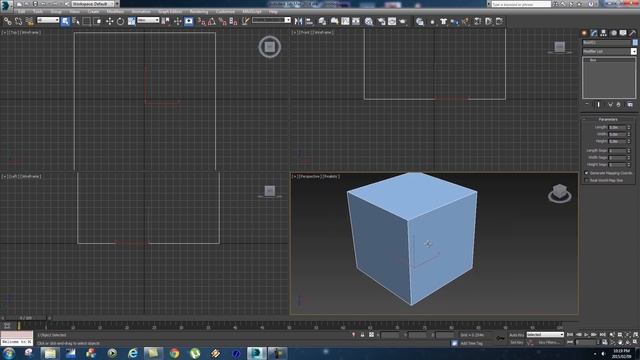Toggle Real-World Map Size checkbox
The height and width of the screenshot is (360, 640).
(587, 180)
